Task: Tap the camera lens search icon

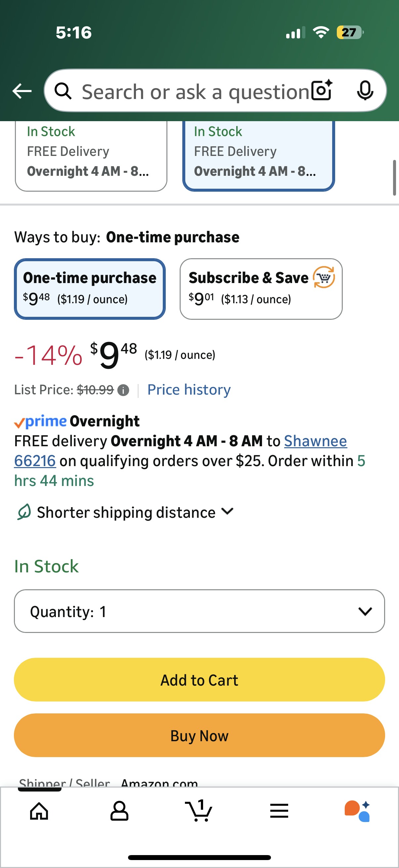Action: pyautogui.click(x=322, y=90)
